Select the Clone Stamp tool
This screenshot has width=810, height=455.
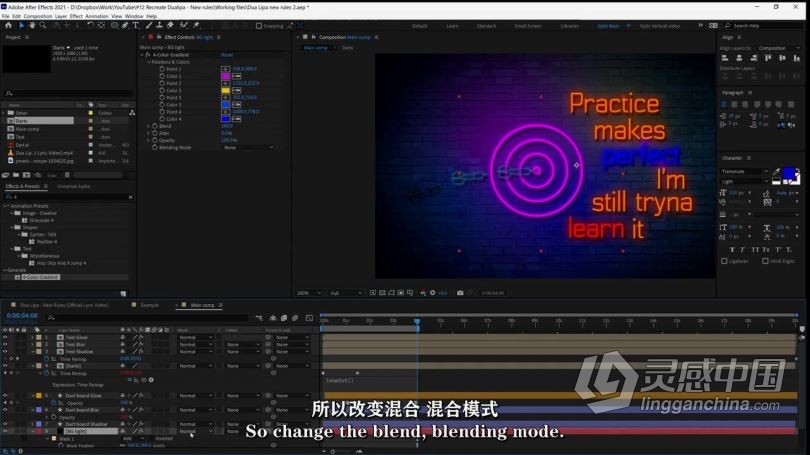coord(160,25)
